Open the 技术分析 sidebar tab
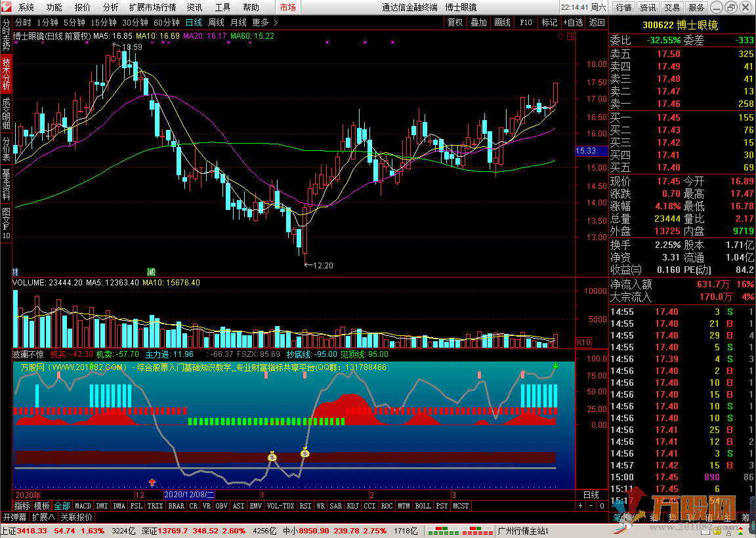 pyautogui.click(x=6, y=73)
